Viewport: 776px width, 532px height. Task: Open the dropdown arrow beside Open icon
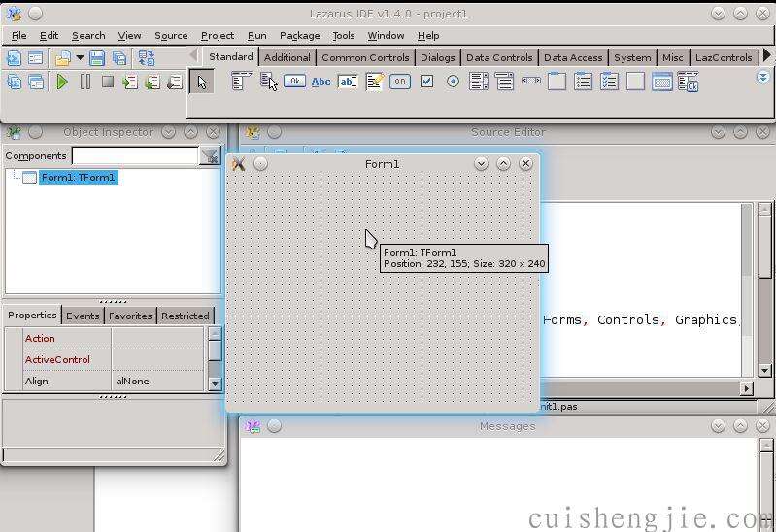point(80,59)
